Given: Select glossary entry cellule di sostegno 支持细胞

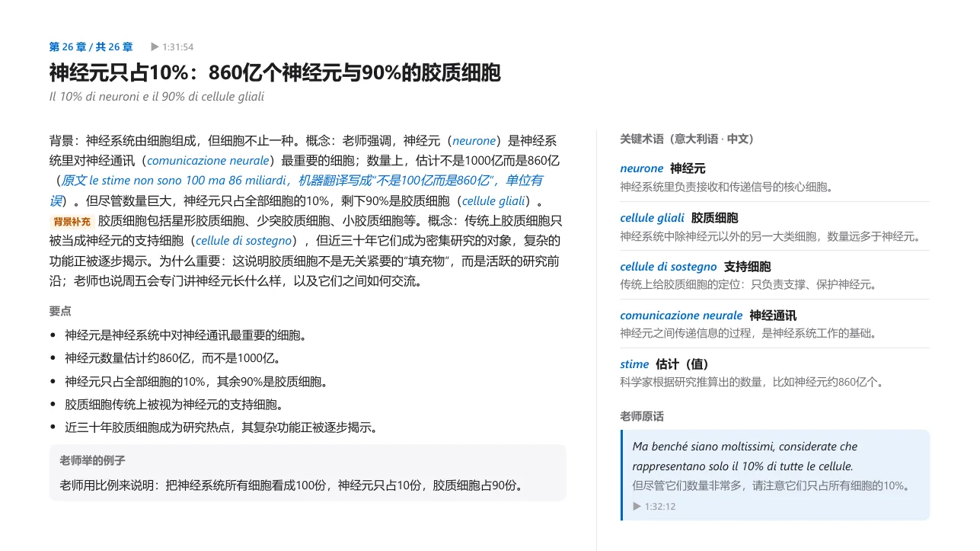Looking at the screenshot, I should coord(695,267).
